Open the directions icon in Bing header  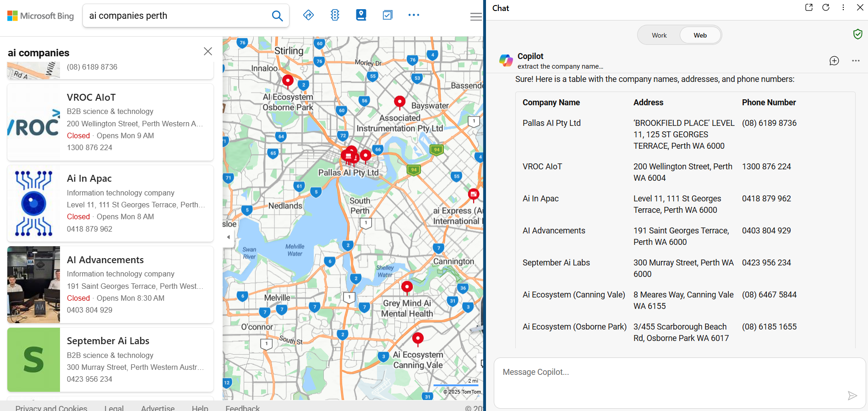pos(308,15)
